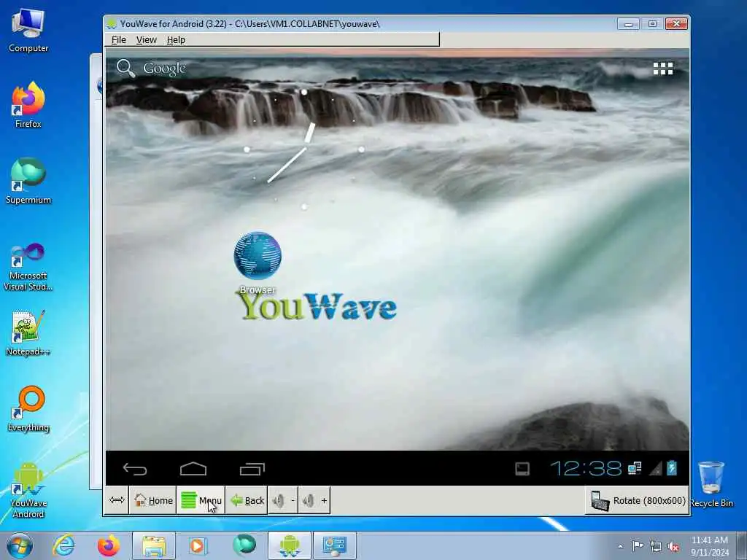Open the Browser globe app
This screenshot has width=747, height=560.
[x=258, y=262]
